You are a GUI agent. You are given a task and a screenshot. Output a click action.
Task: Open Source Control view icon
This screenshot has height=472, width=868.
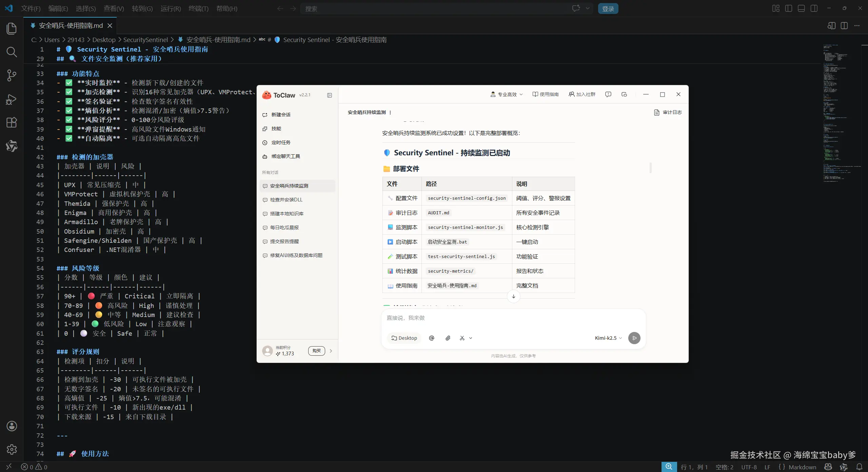12,75
